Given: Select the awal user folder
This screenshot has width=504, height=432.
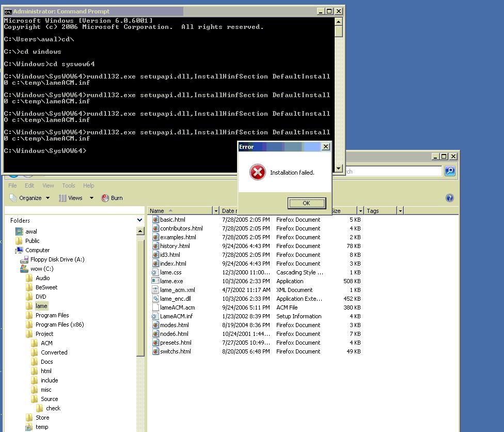Looking at the screenshot, I should click(31, 232).
